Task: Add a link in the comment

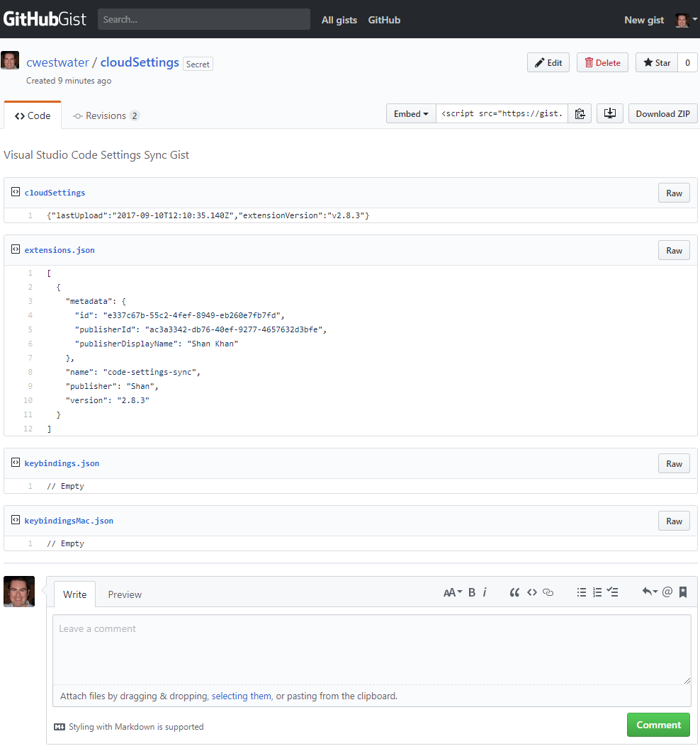Action: point(548,592)
